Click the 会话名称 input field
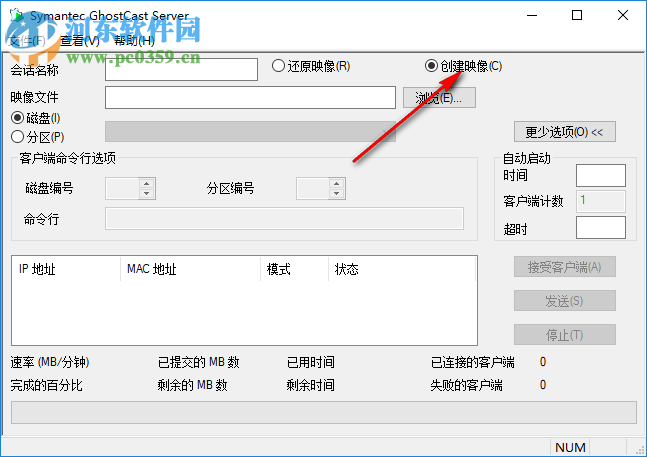The image size is (647, 457). pyautogui.click(x=182, y=69)
